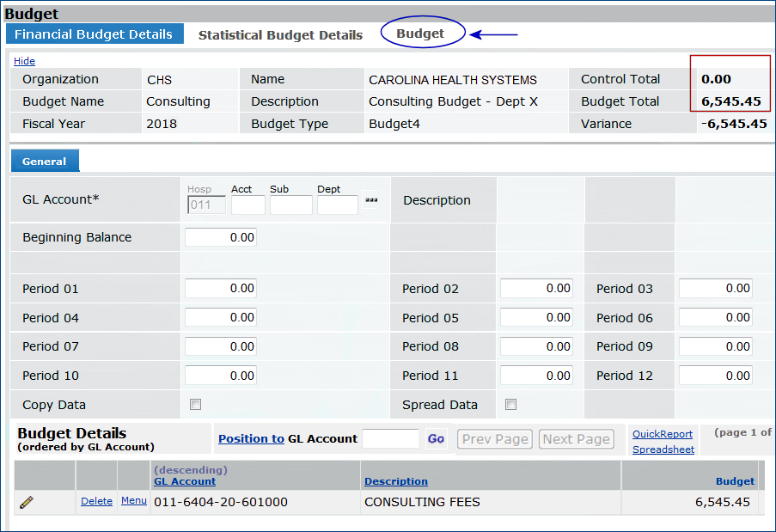Click the Period 01 amount field
Image resolution: width=776 pixels, height=532 pixels.
(x=220, y=289)
